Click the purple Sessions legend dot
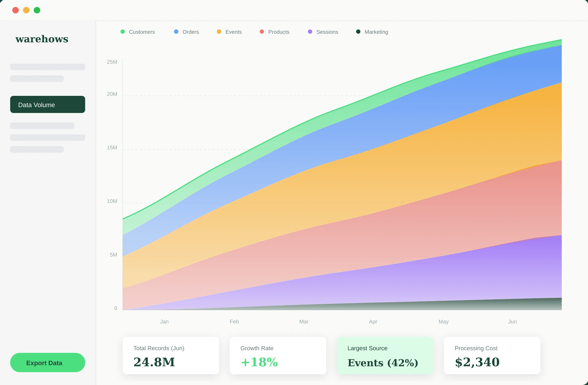The height and width of the screenshot is (385, 588). pyautogui.click(x=310, y=32)
